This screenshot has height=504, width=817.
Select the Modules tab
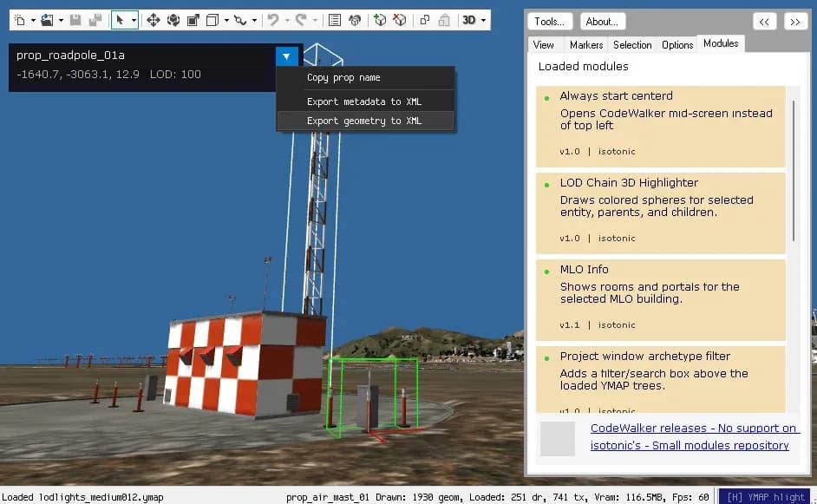[x=721, y=43]
